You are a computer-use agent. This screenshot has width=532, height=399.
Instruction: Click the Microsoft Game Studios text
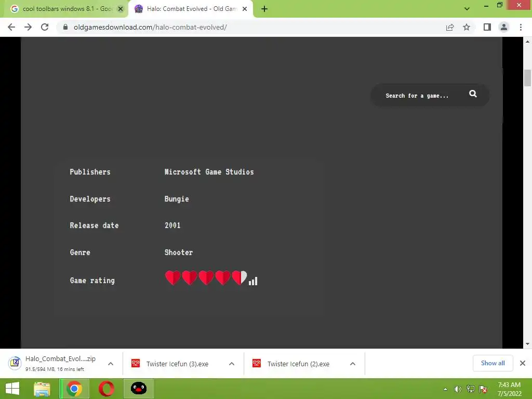coord(209,171)
